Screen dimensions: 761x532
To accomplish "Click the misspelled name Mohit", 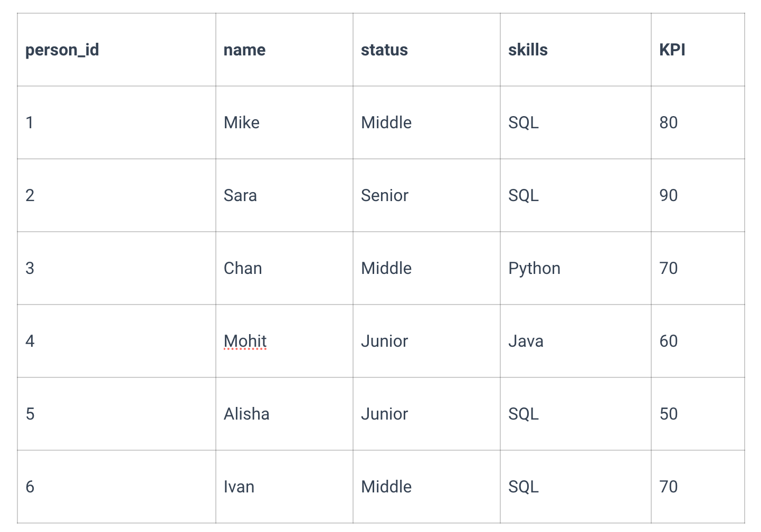I will click(x=245, y=341).
